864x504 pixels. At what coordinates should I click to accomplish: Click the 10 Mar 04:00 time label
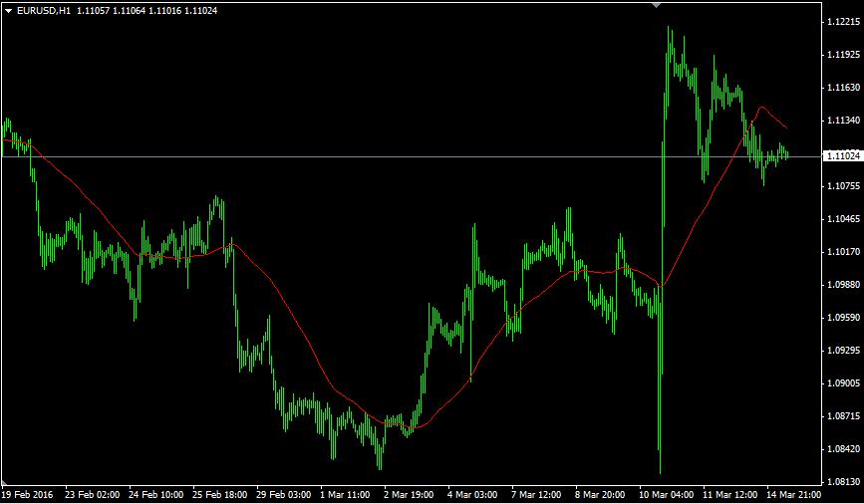pos(667,495)
